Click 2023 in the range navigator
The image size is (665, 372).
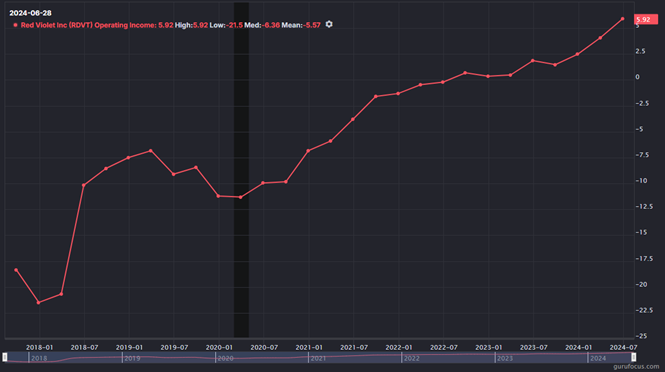point(505,358)
